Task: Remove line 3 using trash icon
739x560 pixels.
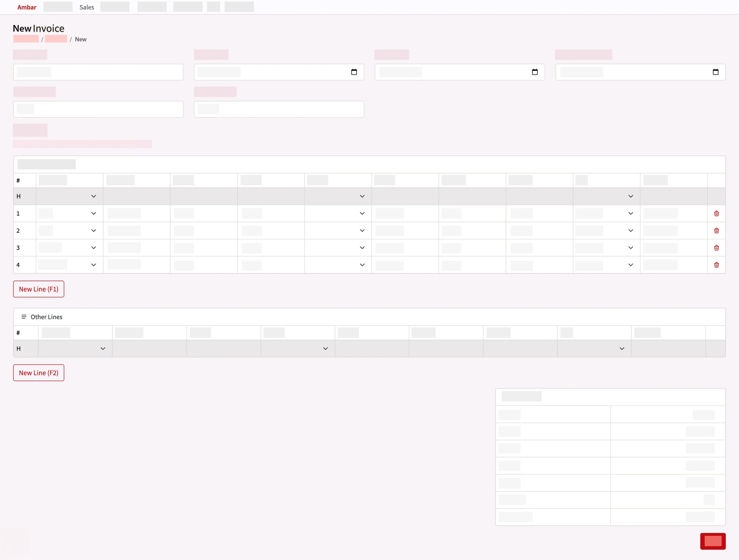Action: pyautogui.click(x=716, y=248)
